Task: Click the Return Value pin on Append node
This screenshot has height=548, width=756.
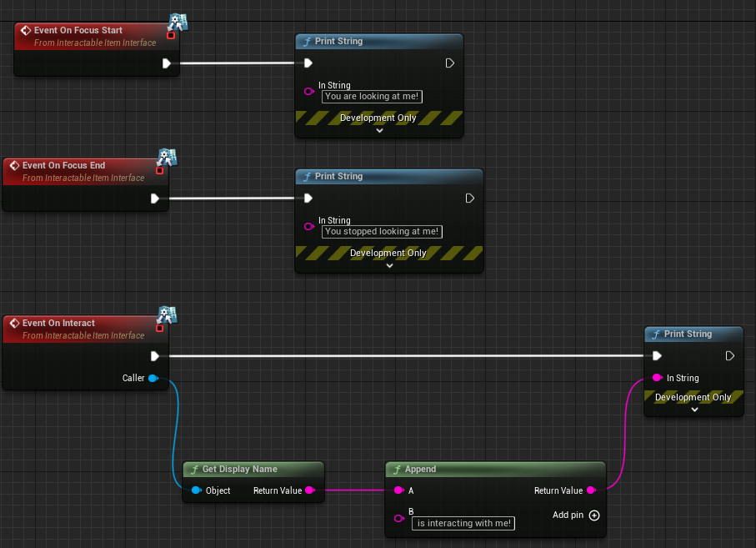Action: [591, 490]
